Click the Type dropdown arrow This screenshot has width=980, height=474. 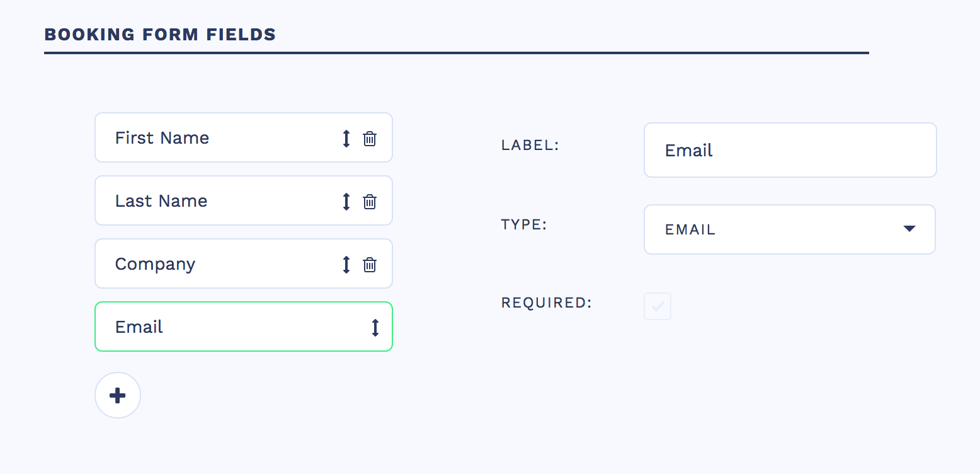[x=909, y=229]
